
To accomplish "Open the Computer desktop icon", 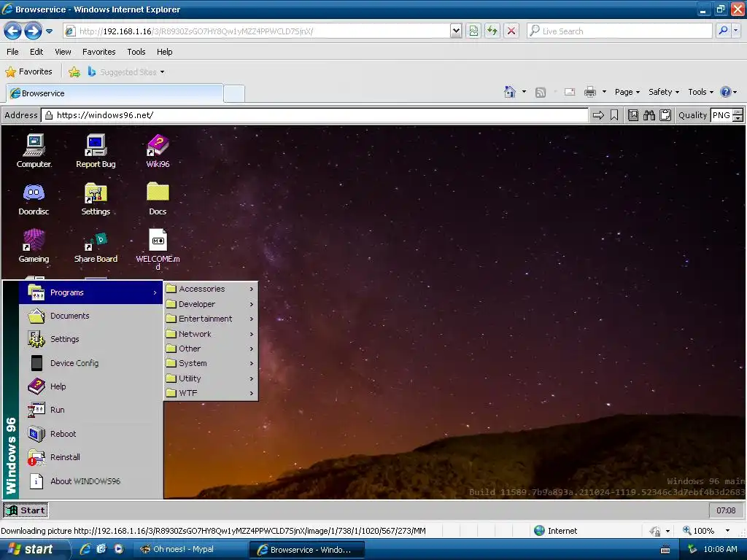I will pos(34,151).
